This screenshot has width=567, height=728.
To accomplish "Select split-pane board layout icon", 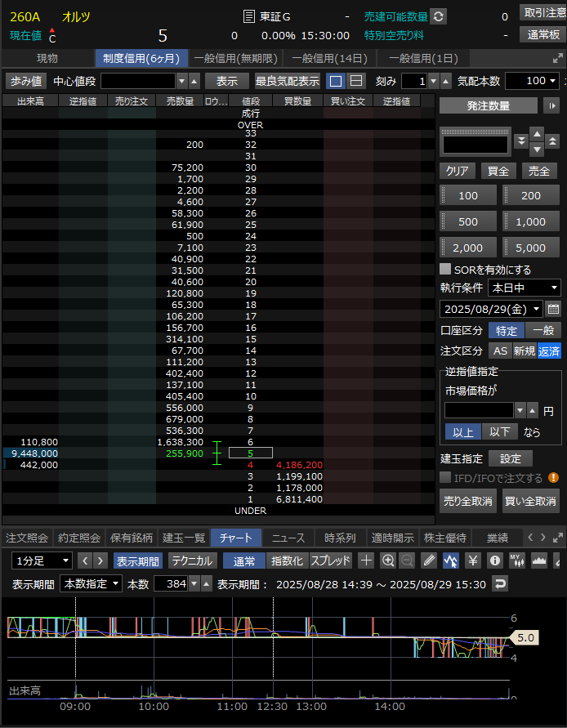I will pos(356,81).
